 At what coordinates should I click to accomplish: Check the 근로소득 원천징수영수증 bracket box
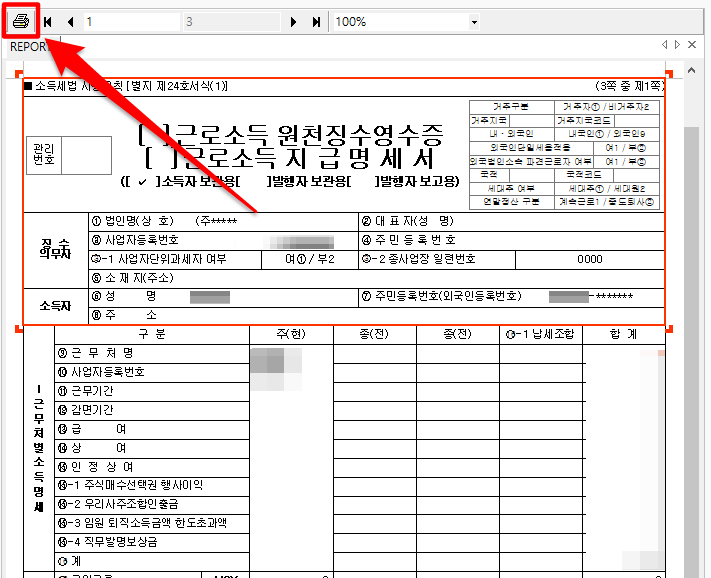coord(154,135)
